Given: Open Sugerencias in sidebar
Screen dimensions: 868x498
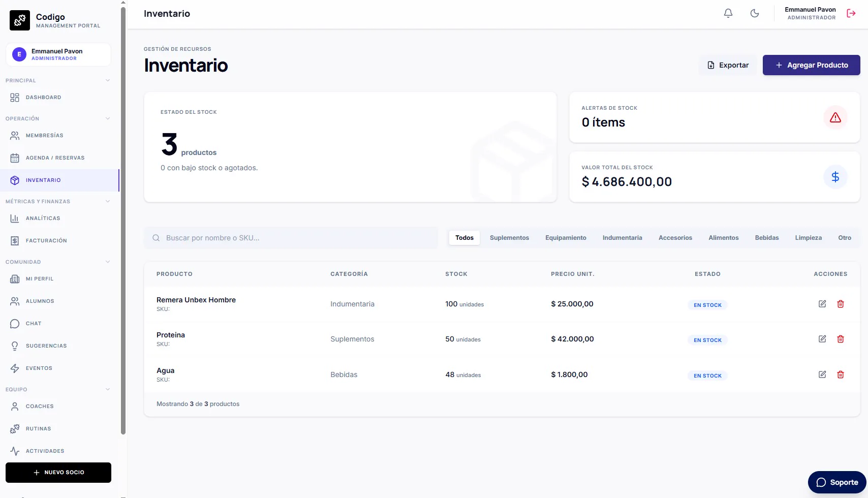Looking at the screenshot, I should [x=59, y=346].
